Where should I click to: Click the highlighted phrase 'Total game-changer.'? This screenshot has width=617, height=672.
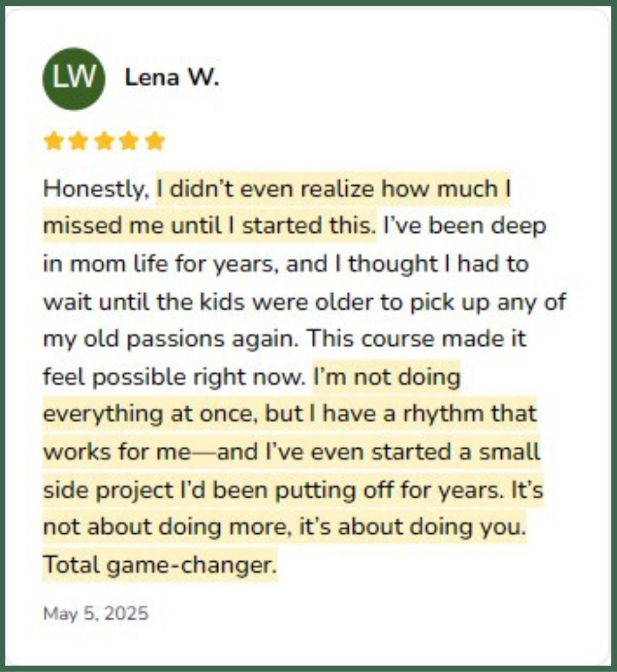click(x=160, y=565)
